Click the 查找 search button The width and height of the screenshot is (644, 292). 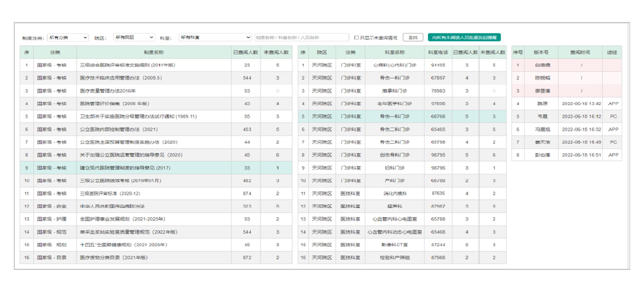coord(413,37)
